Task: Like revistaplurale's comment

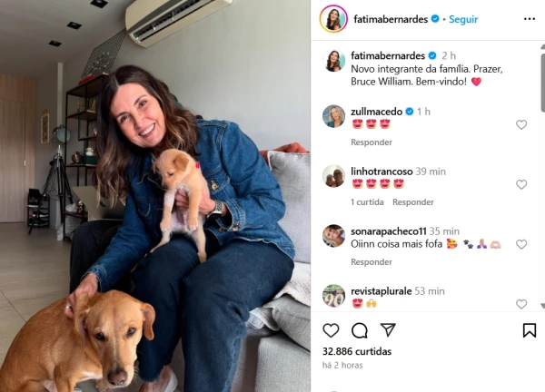Action: tap(521, 304)
